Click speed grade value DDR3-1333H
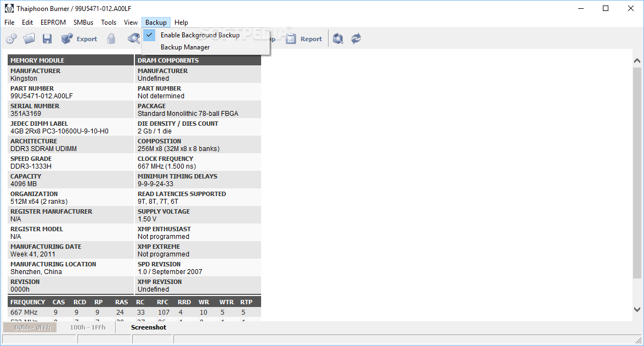 31,166
